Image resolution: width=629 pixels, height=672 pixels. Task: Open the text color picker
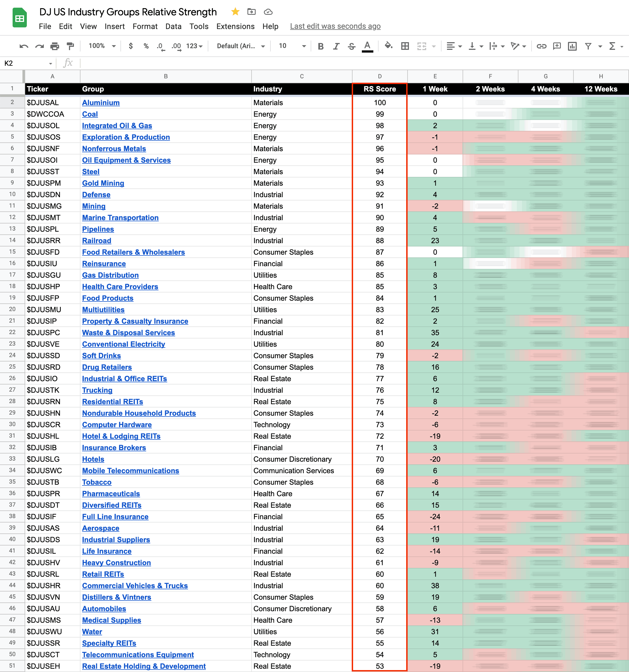point(367,46)
